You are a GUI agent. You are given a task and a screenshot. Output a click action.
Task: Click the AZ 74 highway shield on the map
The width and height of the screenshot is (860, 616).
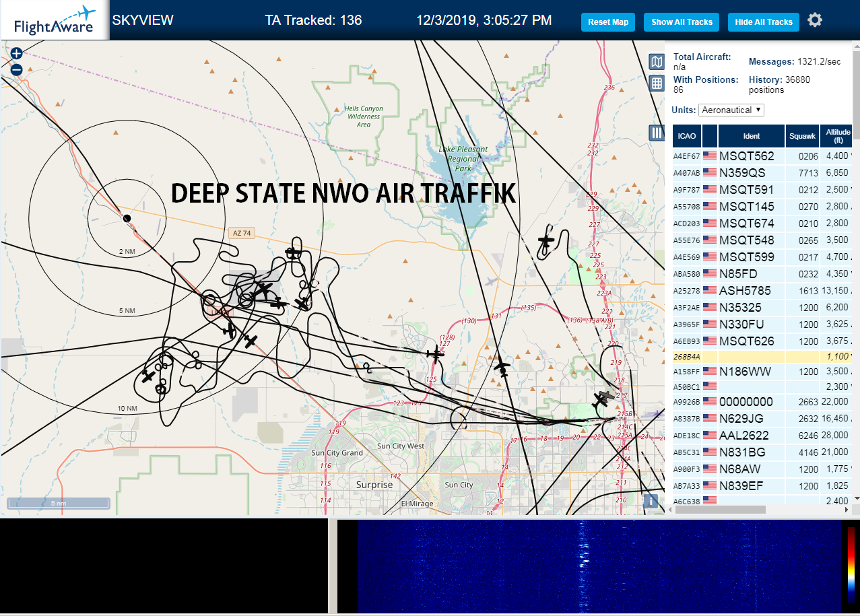click(241, 233)
